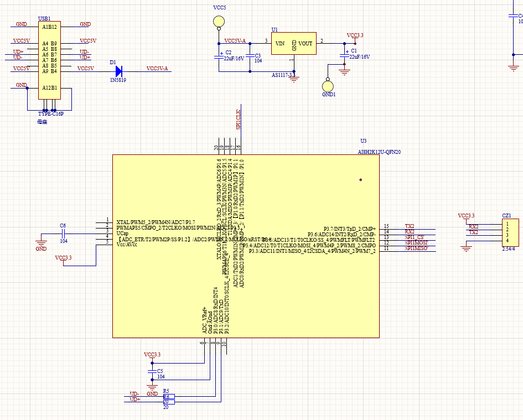Click the 'P3.7/INT3/TxD_2/CMP+' pin label
This screenshot has height=420, width=523.
[350, 229]
